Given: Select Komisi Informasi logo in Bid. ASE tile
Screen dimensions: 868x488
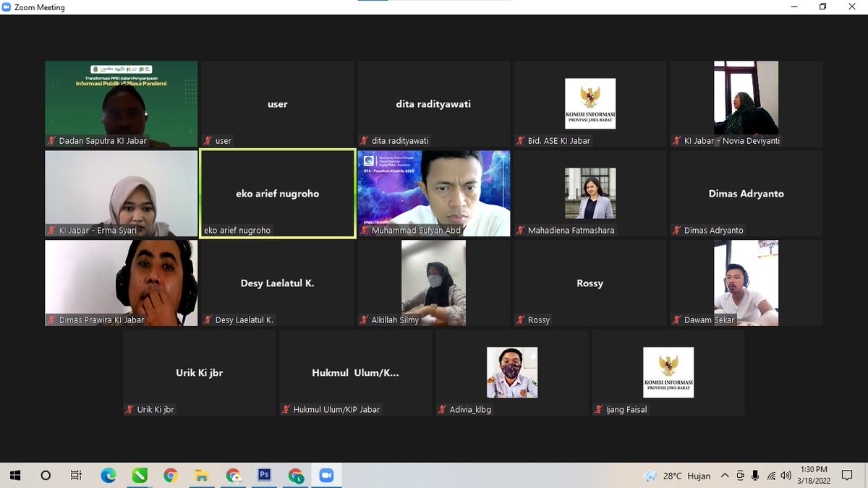Looking at the screenshot, I should [x=590, y=104].
